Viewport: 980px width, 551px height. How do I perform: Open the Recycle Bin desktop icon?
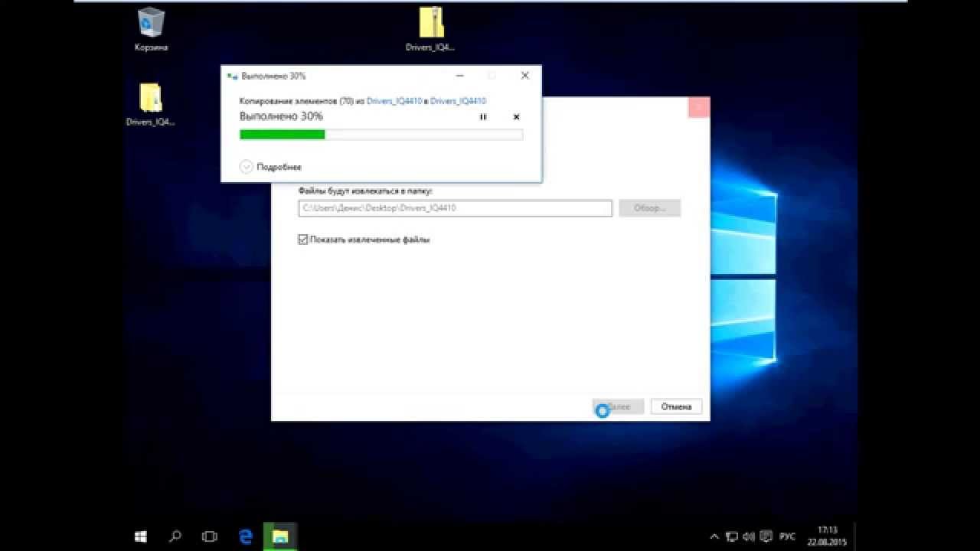click(x=152, y=29)
